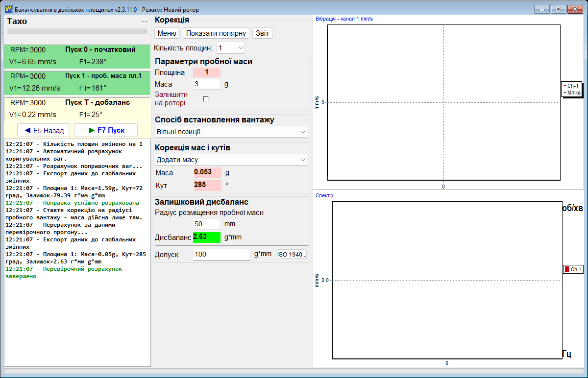Image resolution: width=588 pixels, height=378 pixels.
Task: Select the Пуск 0 - початковий heading
Action: 100,50
